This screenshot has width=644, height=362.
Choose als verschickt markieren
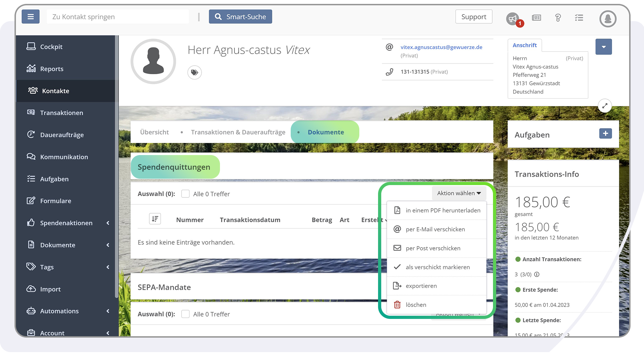[437, 267]
